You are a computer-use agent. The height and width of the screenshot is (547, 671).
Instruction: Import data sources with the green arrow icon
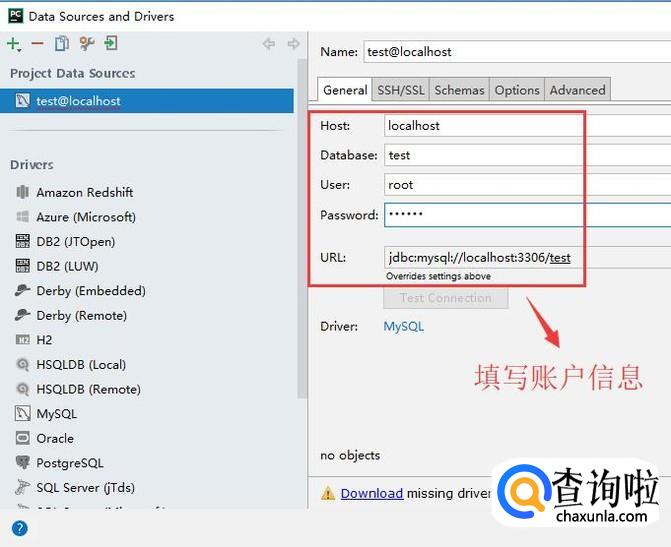[x=111, y=43]
